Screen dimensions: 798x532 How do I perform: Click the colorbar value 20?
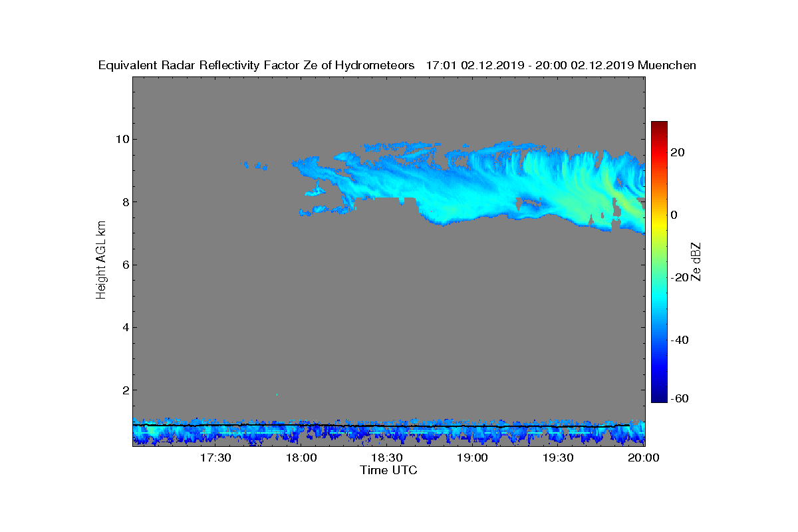678,152
